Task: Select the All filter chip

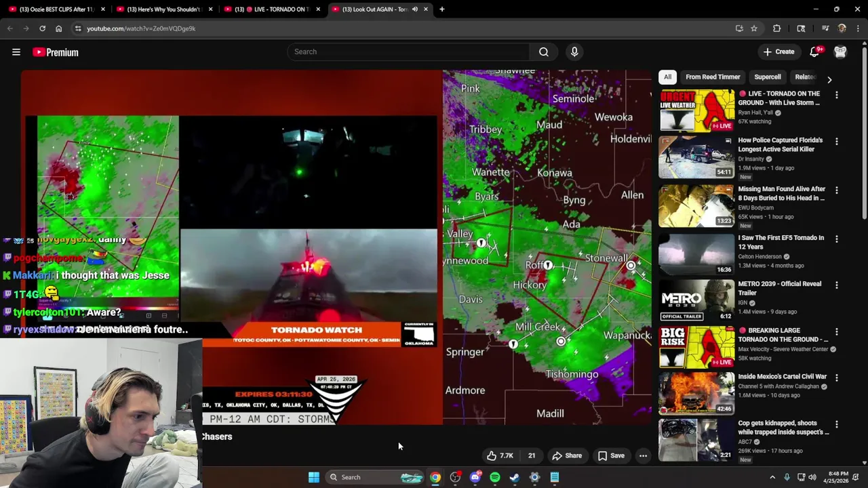Action: [x=667, y=77]
